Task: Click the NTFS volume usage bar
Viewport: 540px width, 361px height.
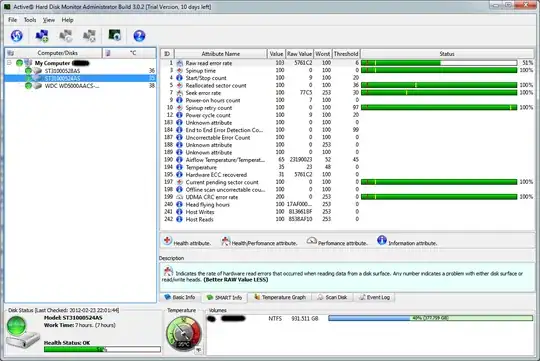Action: (430, 318)
